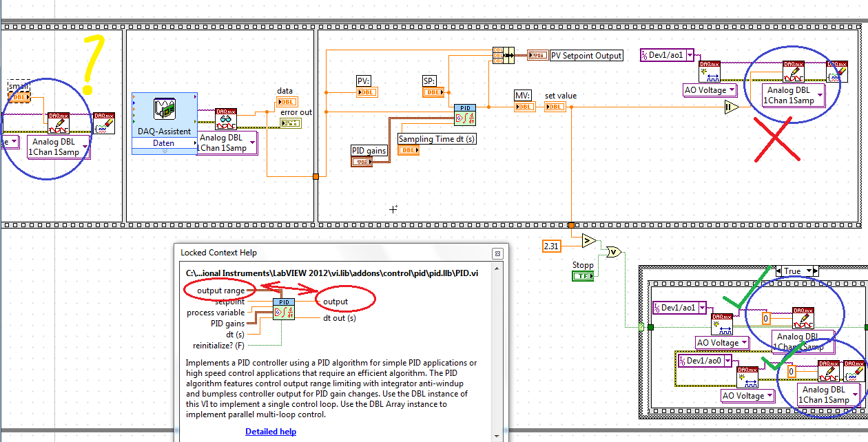Click the OR gate node

coord(612,252)
